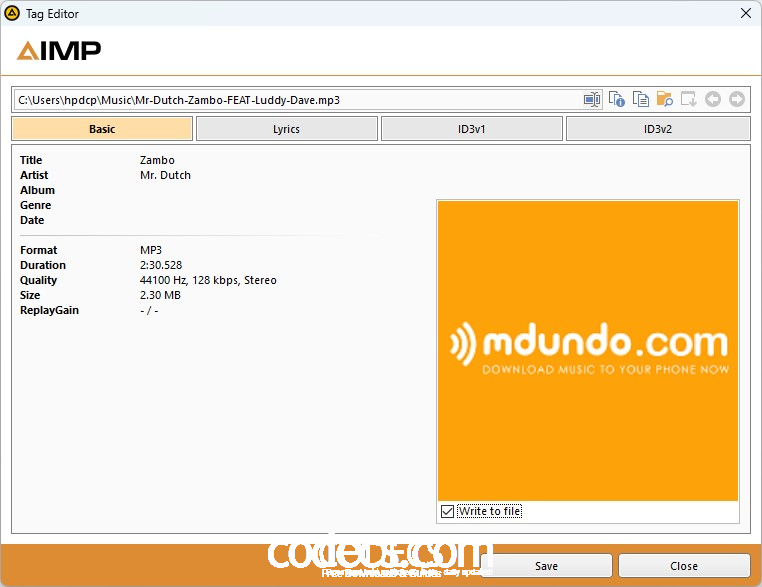Click the ReplayGain value - / -
762x587 pixels.
click(x=149, y=310)
